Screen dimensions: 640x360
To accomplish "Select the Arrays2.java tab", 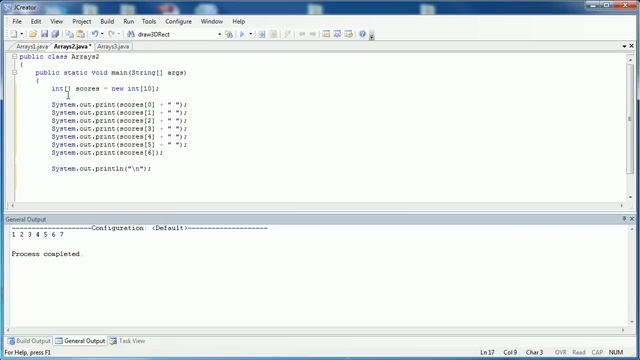I will coord(72,47).
